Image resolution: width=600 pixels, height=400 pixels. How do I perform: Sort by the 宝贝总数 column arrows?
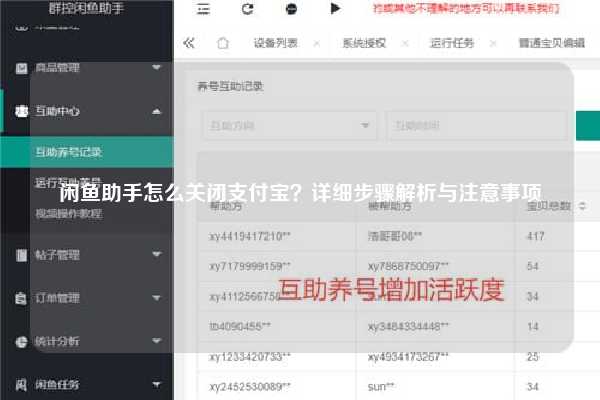click(582, 206)
